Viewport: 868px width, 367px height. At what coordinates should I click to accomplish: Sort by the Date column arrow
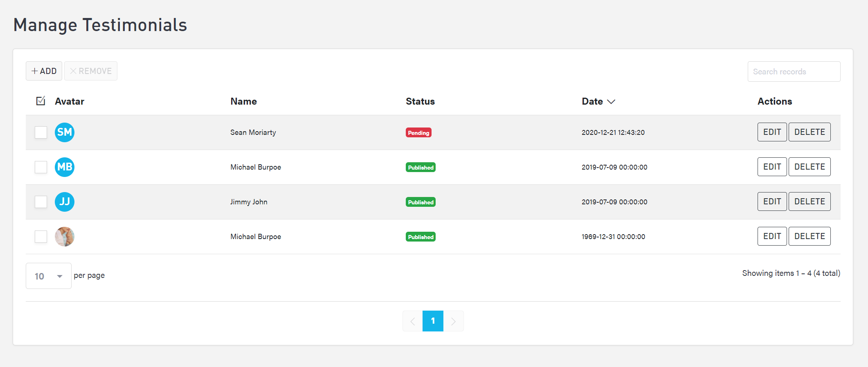click(611, 102)
